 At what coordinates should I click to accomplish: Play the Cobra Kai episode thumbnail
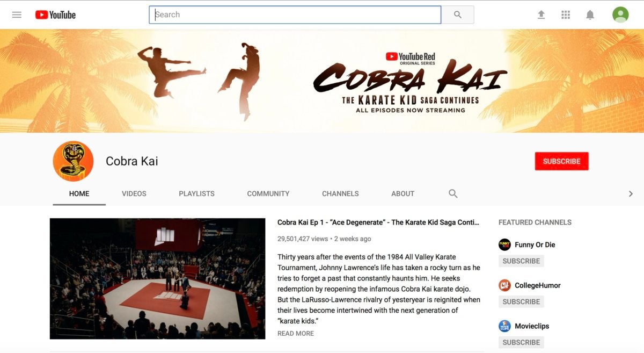tap(158, 278)
